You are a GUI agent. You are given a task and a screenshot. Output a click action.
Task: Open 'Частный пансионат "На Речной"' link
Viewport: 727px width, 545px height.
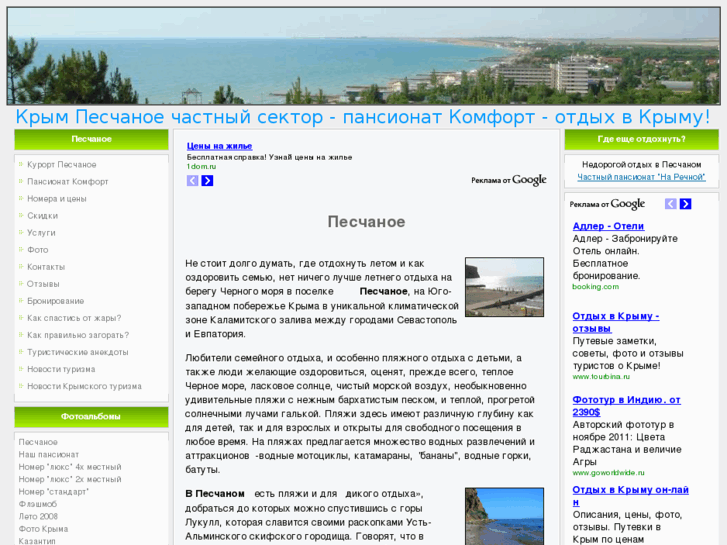click(x=641, y=177)
